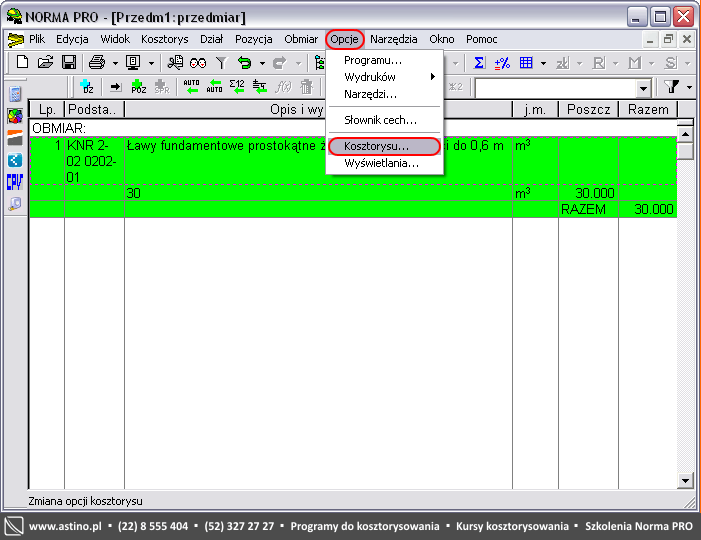Expand the M dropdown arrow
Viewport: 701px width, 540px height.
coord(652,63)
